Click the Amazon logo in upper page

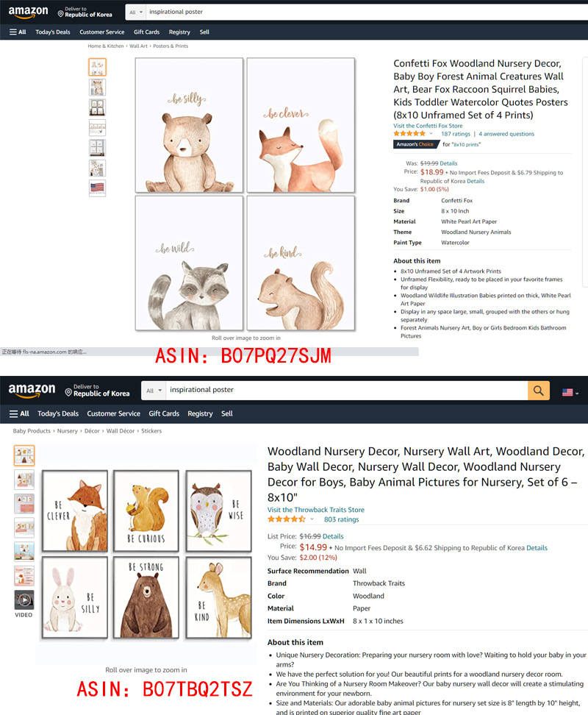(x=28, y=12)
